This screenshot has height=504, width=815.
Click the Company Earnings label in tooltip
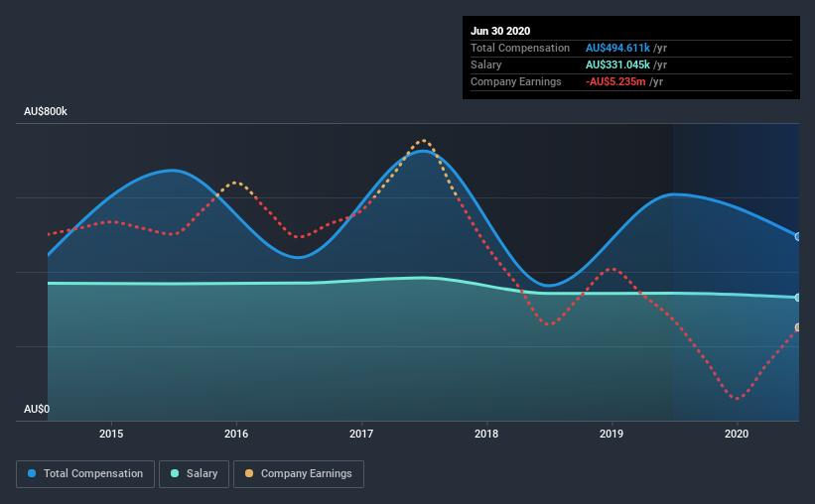pos(516,81)
